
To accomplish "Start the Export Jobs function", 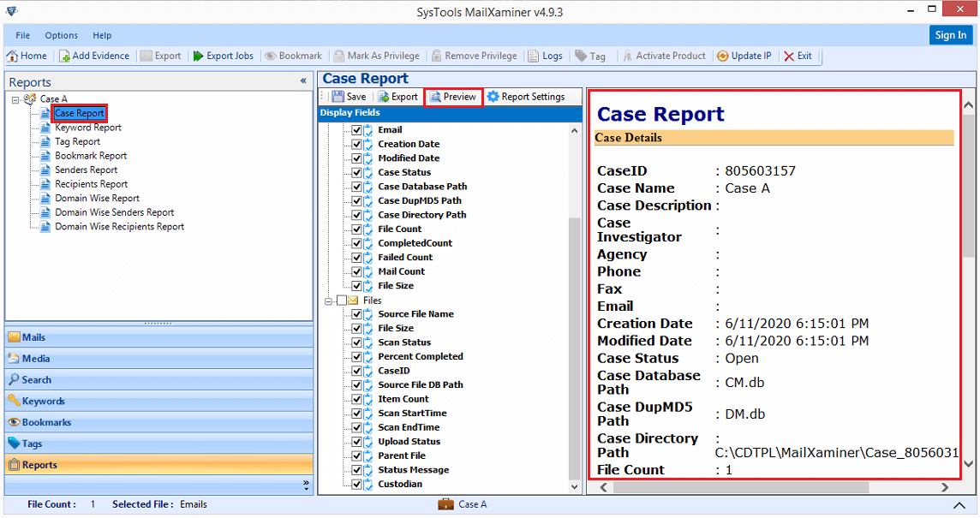I will coord(224,56).
